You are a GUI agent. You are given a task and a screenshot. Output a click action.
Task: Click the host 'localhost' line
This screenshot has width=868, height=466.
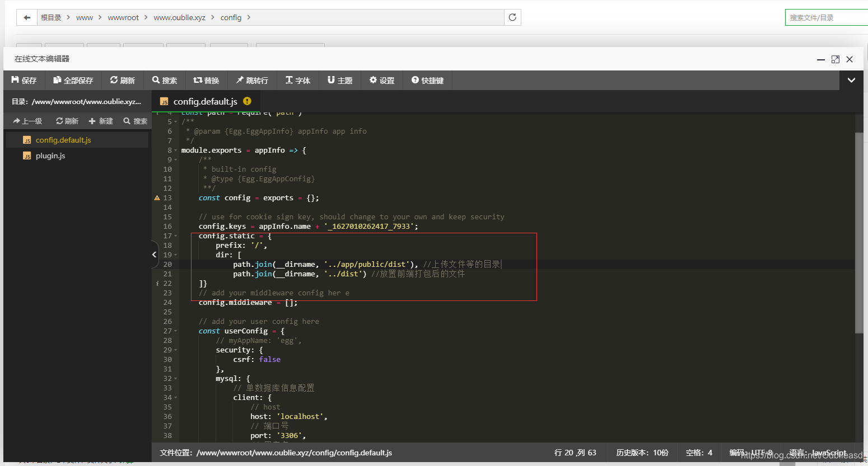coord(288,417)
